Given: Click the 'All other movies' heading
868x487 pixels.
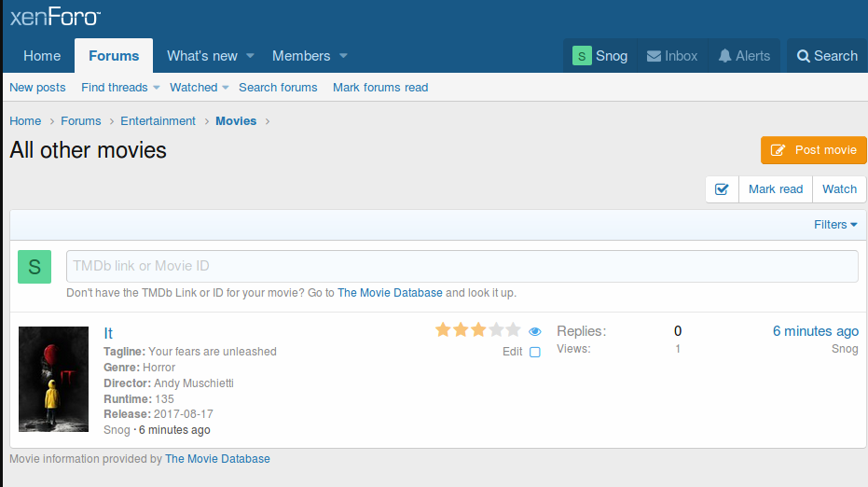Looking at the screenshot, I should pyautogui.click(x=88, y=150).
